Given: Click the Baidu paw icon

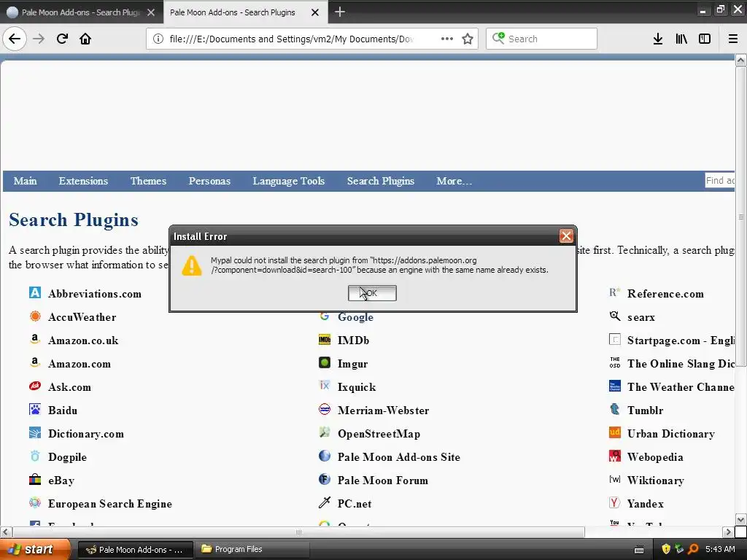Looking at the screenshot, I should tap(35, 409).
